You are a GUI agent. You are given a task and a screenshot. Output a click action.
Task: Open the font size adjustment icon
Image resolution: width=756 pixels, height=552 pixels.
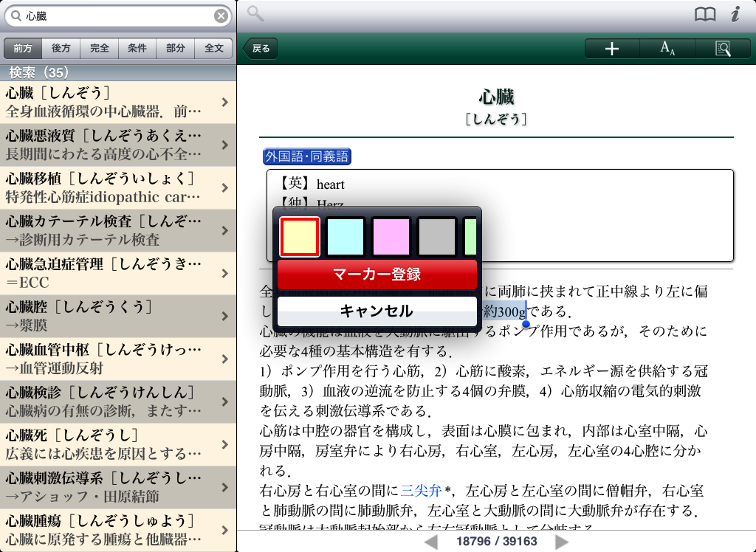click(x=667, y=49)
